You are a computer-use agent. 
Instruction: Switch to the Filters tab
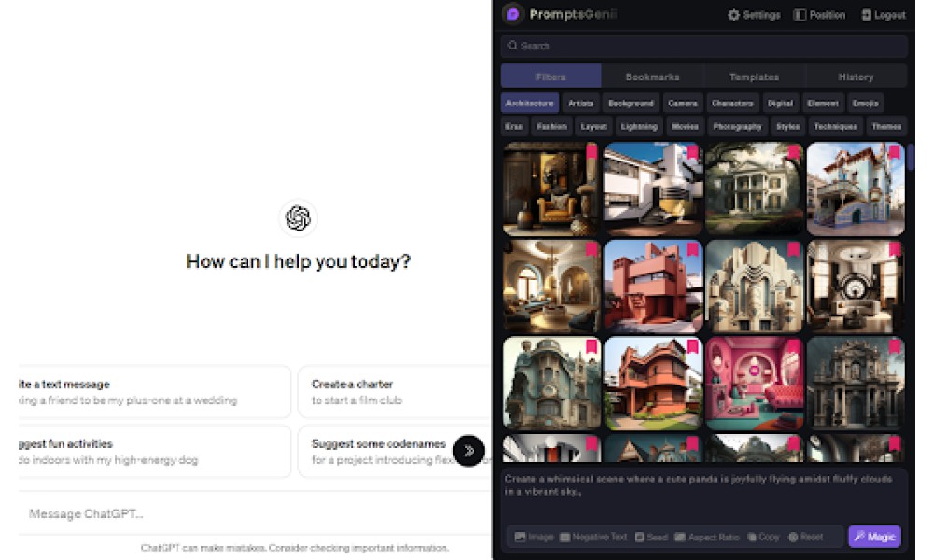551,77
